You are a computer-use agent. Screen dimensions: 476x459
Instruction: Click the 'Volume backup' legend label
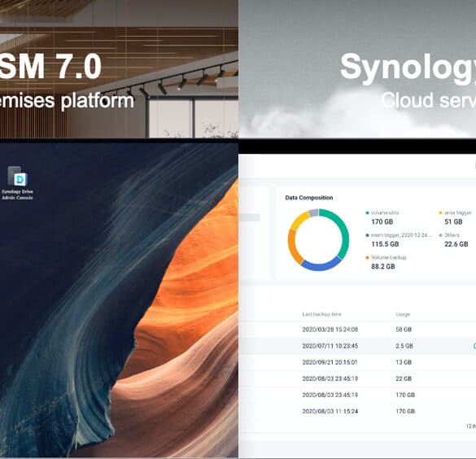click(389, 257)
